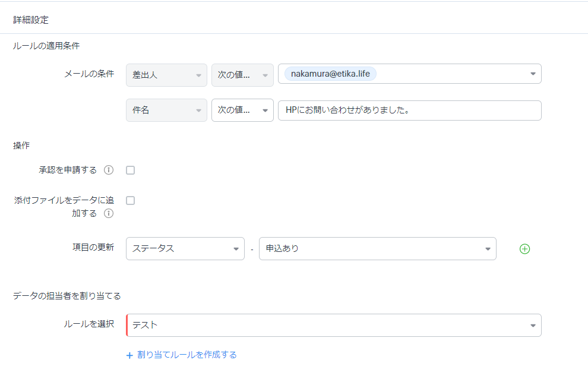Check the 添付ファイルをデータに追加する box
Screen dimensions: 588x382
tap(131, 200)
